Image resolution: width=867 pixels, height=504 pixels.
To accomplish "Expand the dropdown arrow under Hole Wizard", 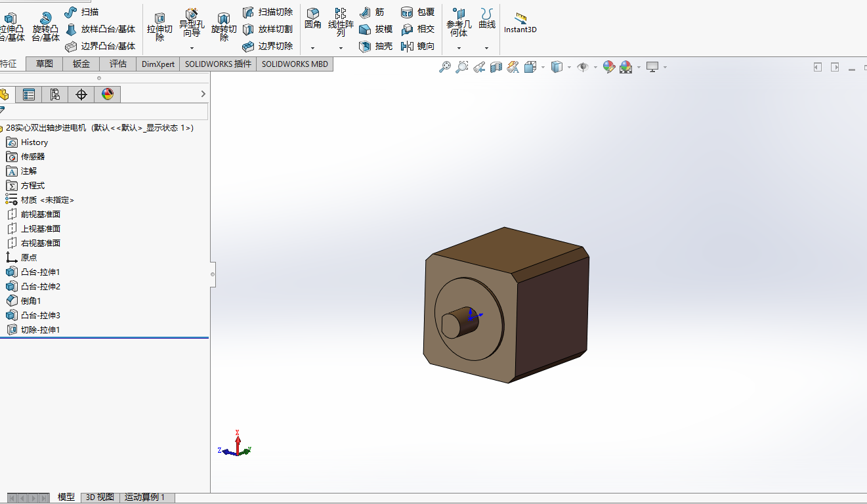I will [192, 48].
